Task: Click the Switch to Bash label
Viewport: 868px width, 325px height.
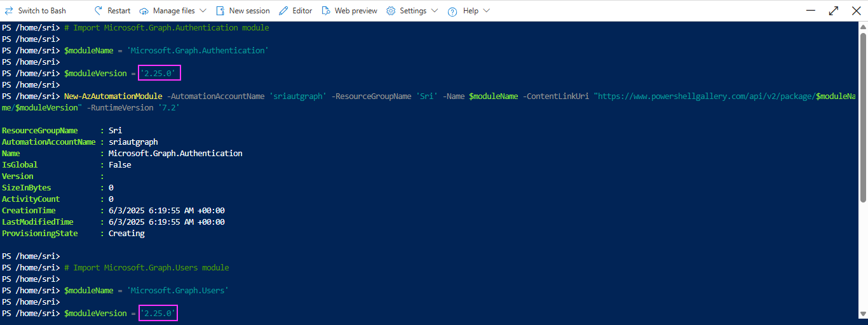Action: pyautogui.click(x=42, y=11)
